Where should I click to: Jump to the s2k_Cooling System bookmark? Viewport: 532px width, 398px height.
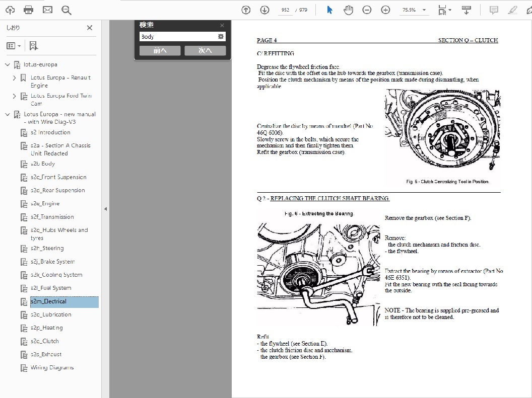[56, 275]
